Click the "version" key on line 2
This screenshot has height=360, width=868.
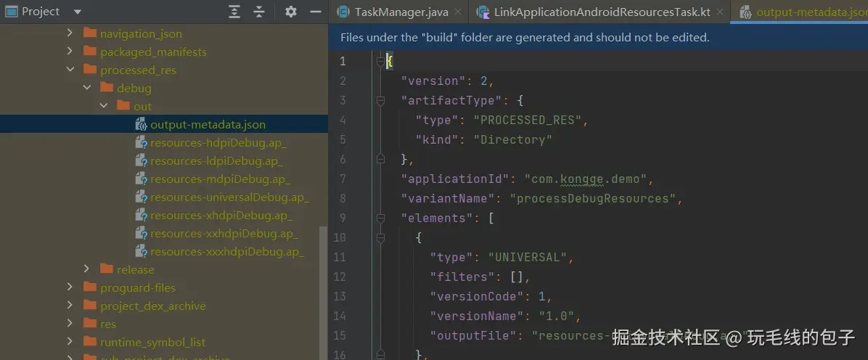433,81
